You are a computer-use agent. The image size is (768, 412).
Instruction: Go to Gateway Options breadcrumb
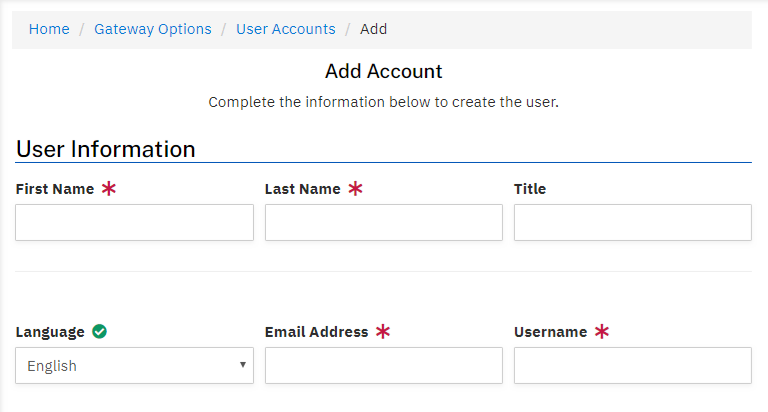(x=153, y=29)
